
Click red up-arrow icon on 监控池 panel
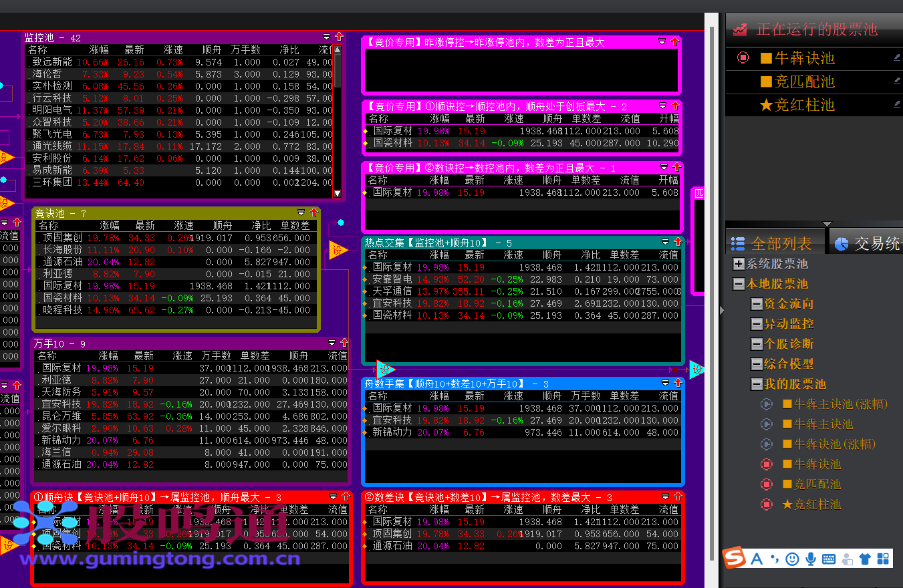click(x=338, y=37)
